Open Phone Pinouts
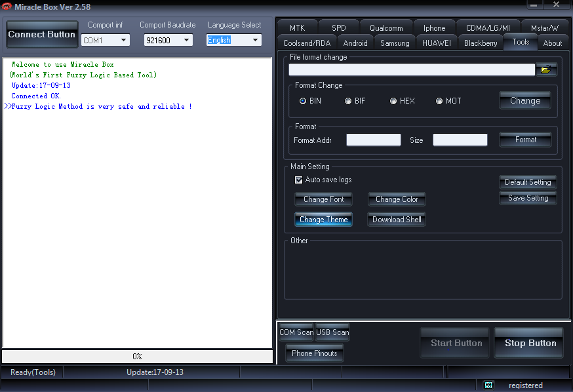Screen dimensions: 573x392 coord(314,353)
